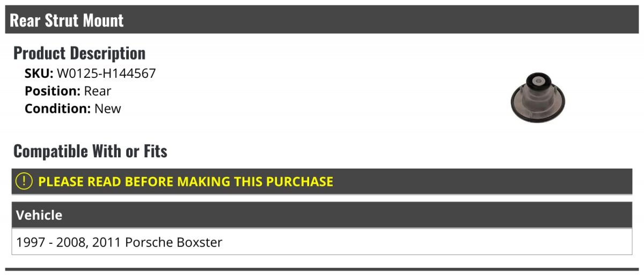Click the 'Compatible With or Fits' heading
Viewport: 644px width, 276px height.
click(90, 151)
